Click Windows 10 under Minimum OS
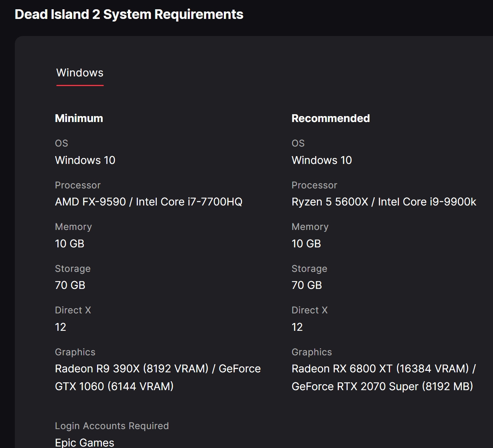This screenshot has width=493, height=448. (85, 160)
